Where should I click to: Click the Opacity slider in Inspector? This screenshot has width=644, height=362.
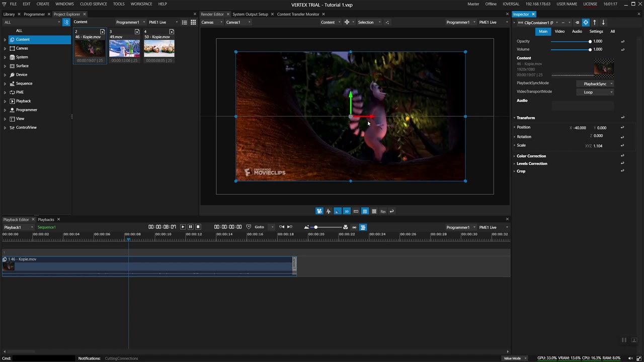click(571, 41)
